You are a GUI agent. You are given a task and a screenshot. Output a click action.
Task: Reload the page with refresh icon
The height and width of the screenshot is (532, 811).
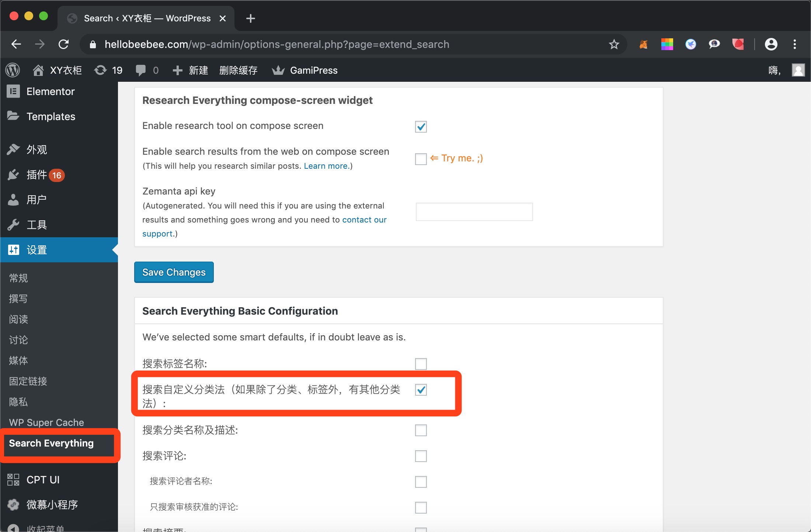[x=64, y=45]
